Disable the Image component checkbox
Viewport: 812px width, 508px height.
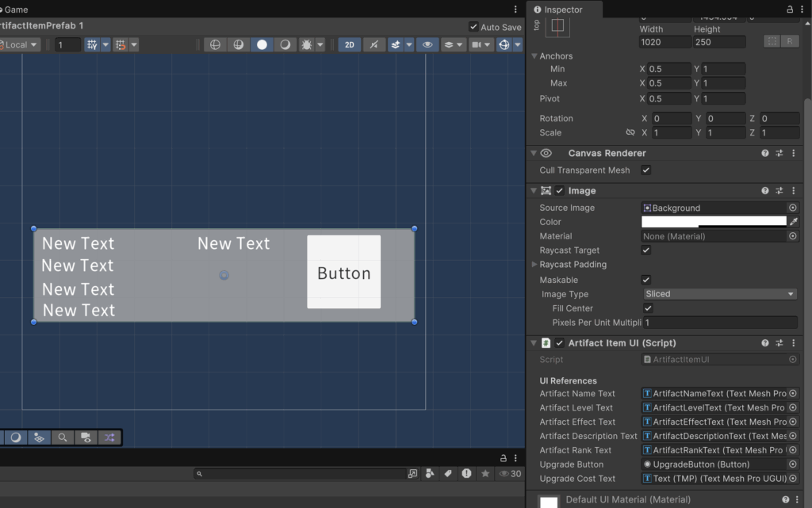coord(559,190)
